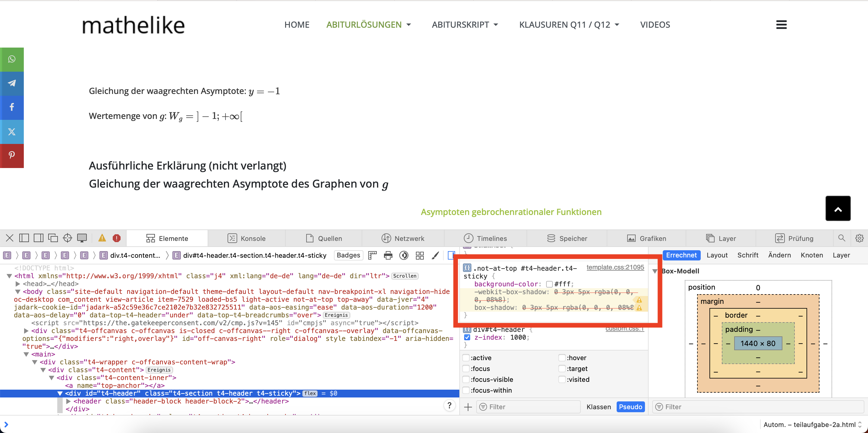The height and width of the screenshot is (433, 868).
Task: Click the WhatsApp share button
Action: pos(12,59)
